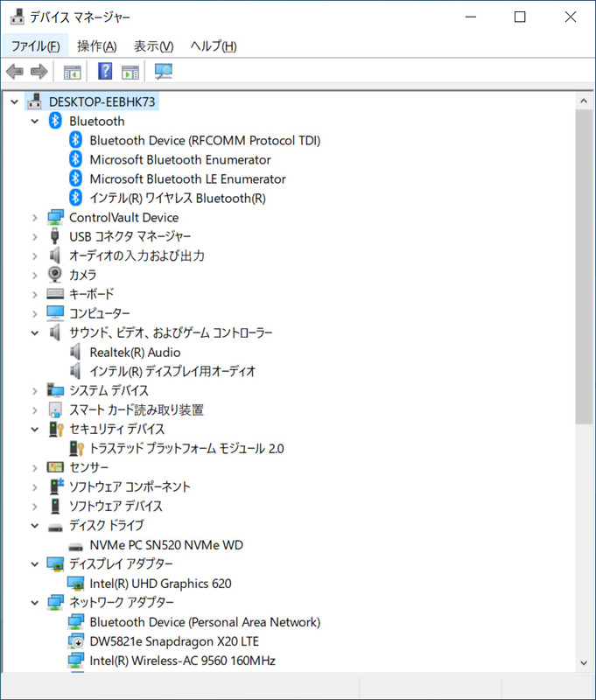Click the USB コネクタ マネージャー plug icon

55,236
